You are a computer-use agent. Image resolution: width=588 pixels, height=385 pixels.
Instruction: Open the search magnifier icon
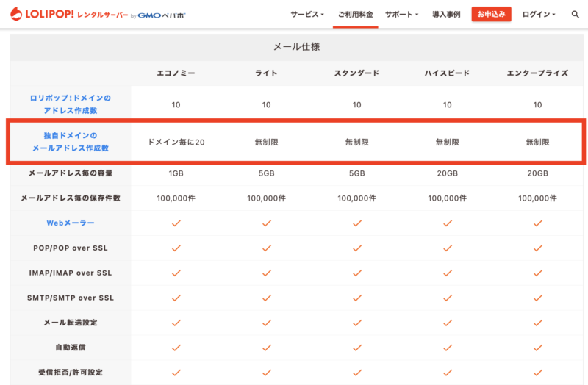(x=575, y=15)
